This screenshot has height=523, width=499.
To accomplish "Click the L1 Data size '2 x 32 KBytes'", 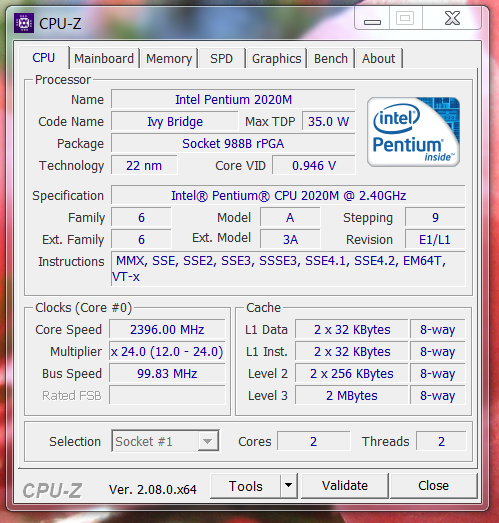I will (x=352, y=330).
